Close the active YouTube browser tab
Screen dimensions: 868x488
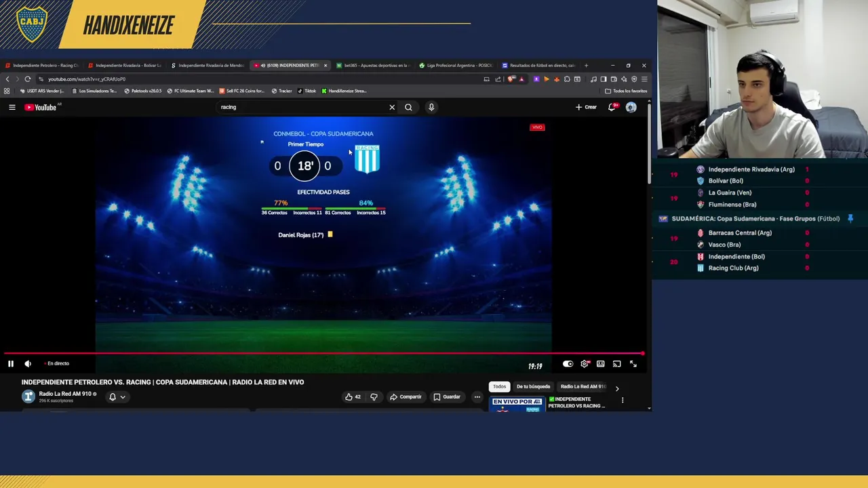325,66
